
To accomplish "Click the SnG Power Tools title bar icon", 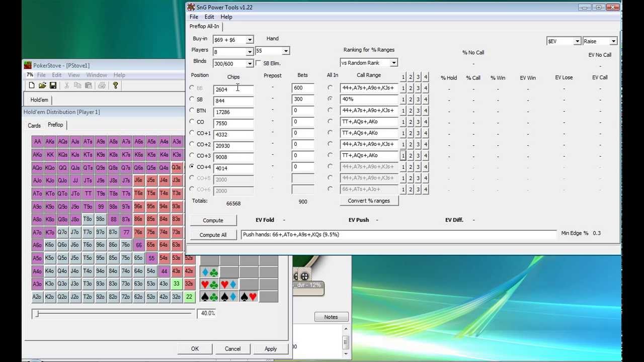I will (x=191, y=7).
